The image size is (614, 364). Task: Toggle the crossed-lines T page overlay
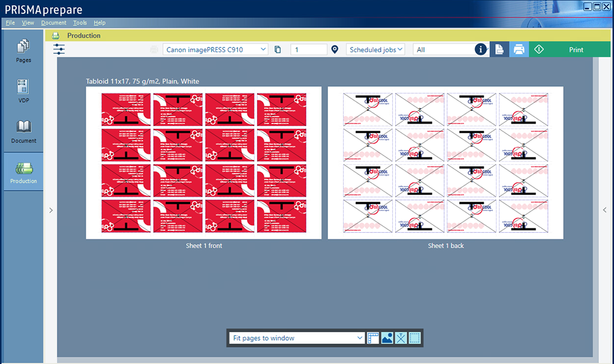[x=401, y=338]
